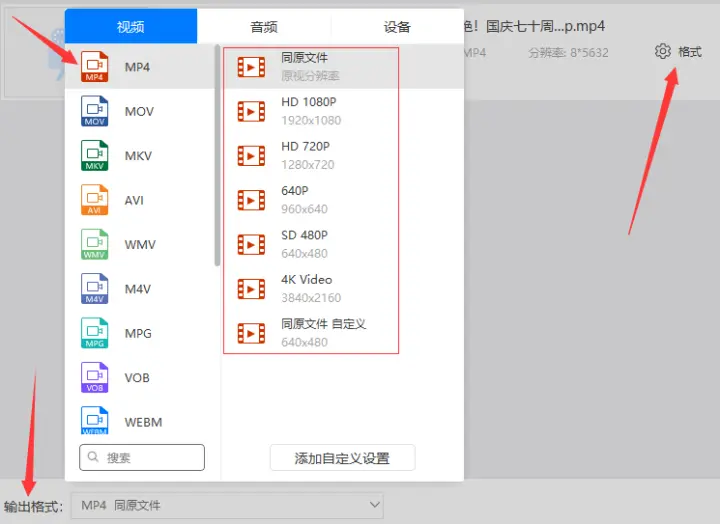Switch to the 视频 tab
This screenshot has width=720, height=524.
click(x=131, y=26)
